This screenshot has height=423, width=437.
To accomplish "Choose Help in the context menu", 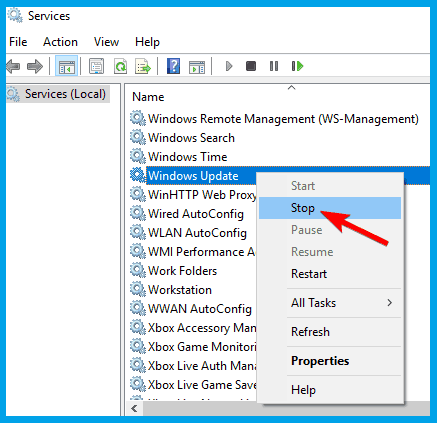I will click(x=330, y=390).
